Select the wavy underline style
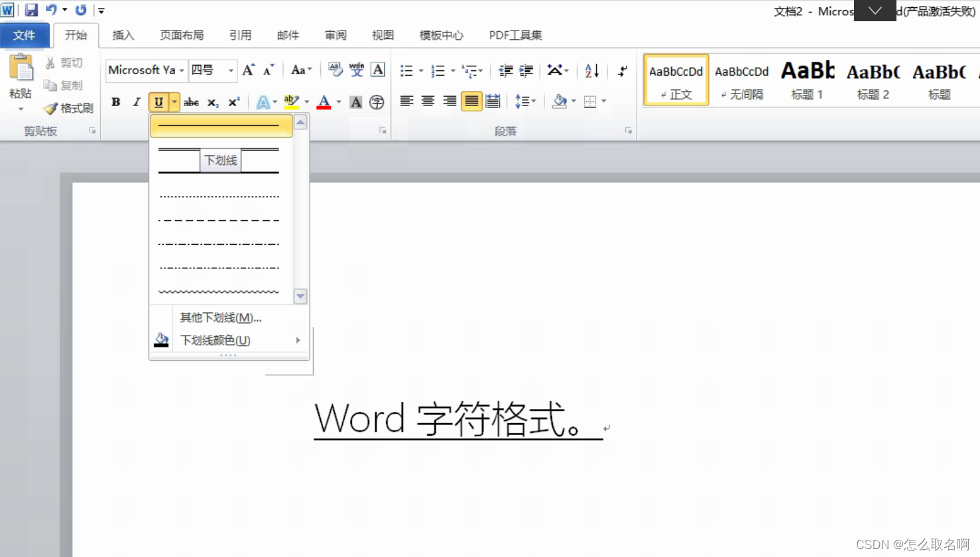980x557 pixels. coord(219,291)
